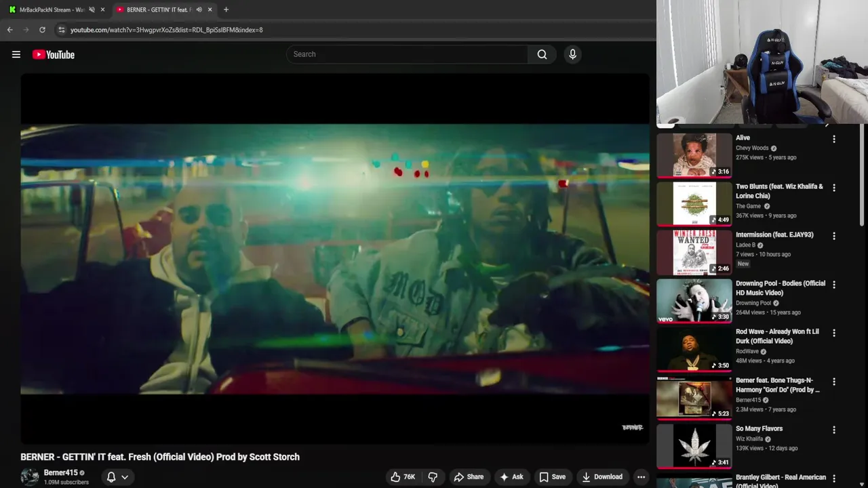Screen dimensions: 868x488
Task: Click the YouTube search input field
Action: click(x=407, y=54)
